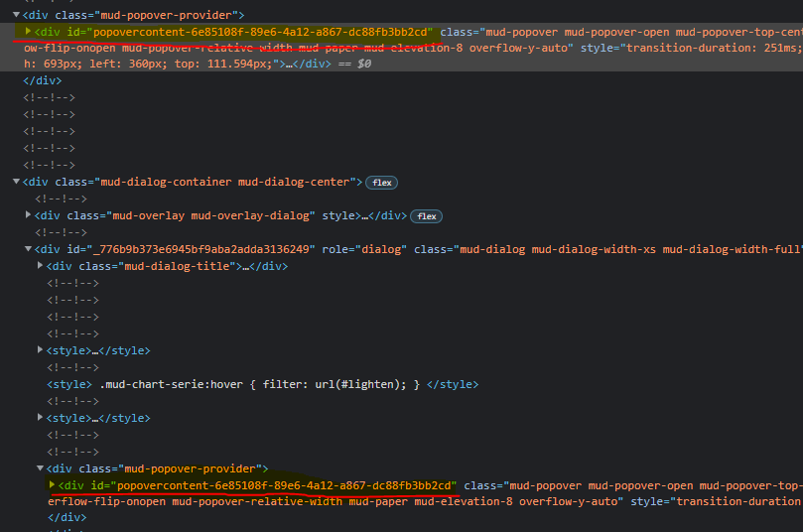
Task: Select the mud-dialog-container mud-dialog-center class value
Action: (x=224, y=182)
